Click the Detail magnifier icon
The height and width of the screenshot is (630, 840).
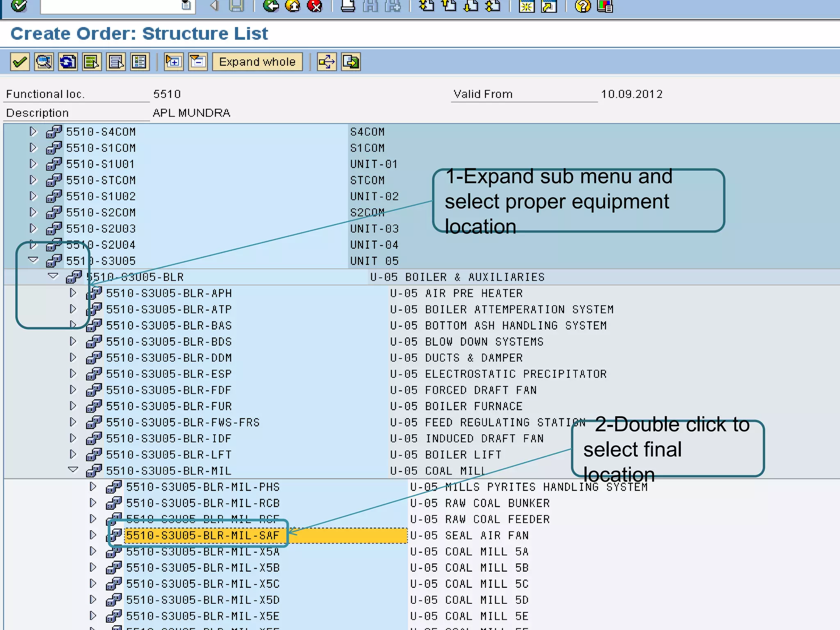click(44, 62)
